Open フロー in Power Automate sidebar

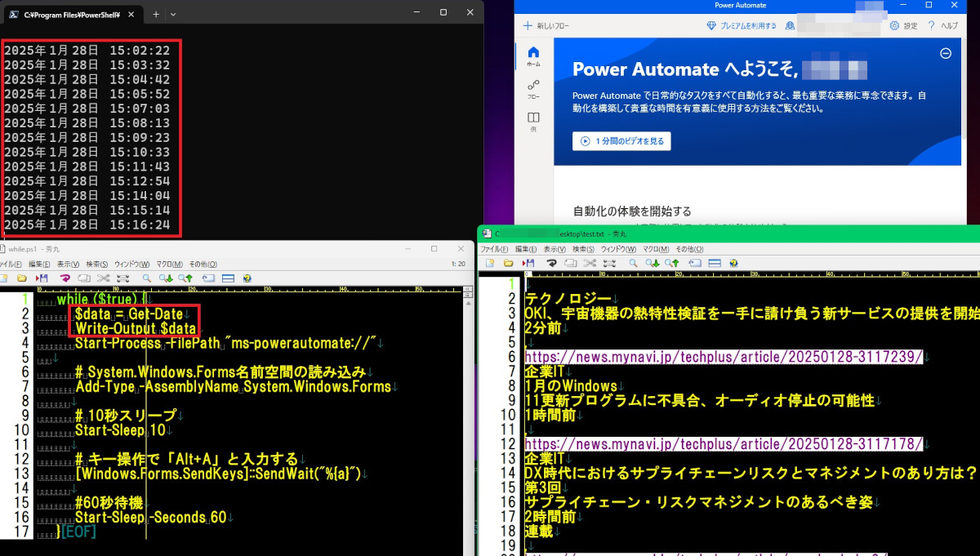[533, 89]
